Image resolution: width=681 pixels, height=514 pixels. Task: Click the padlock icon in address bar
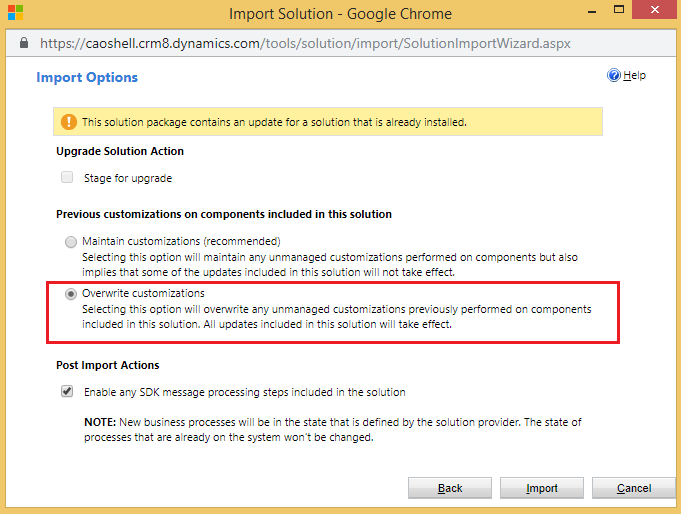tap(24, 43)
